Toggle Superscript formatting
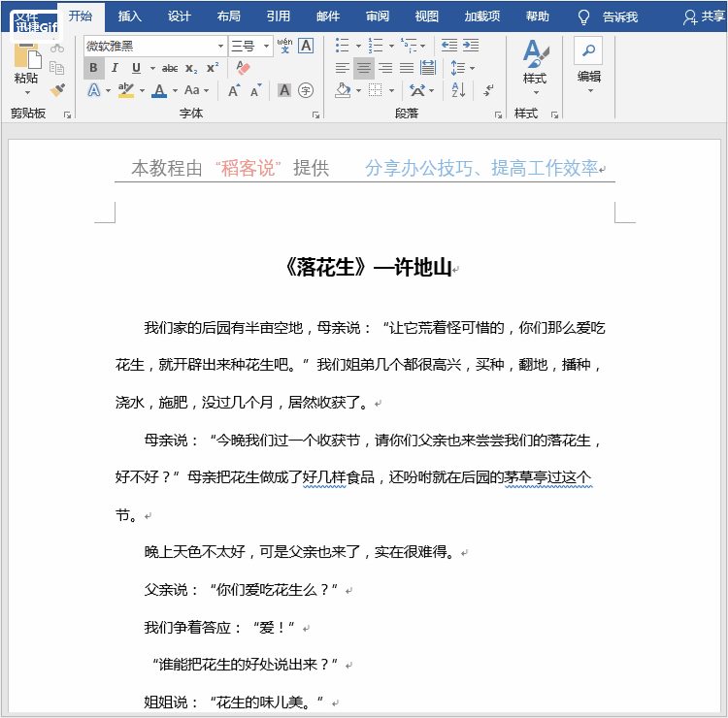Screen dimensions: 728x718 213,68
